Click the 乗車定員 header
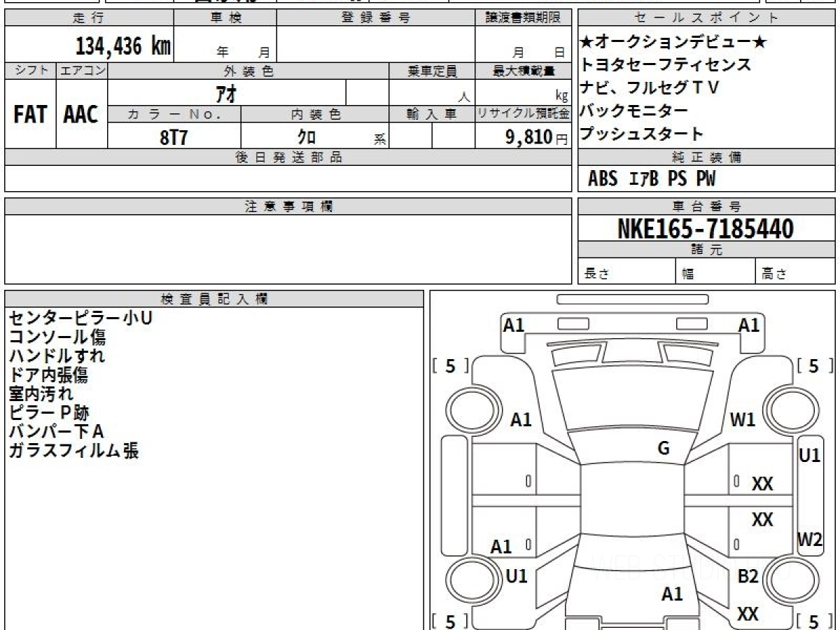 pos(432,71)
